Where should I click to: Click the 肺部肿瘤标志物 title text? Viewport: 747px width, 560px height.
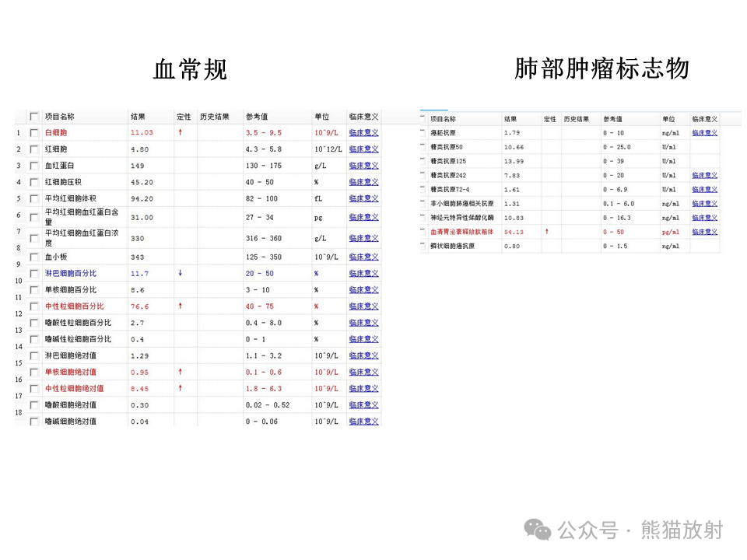(601, 68)
